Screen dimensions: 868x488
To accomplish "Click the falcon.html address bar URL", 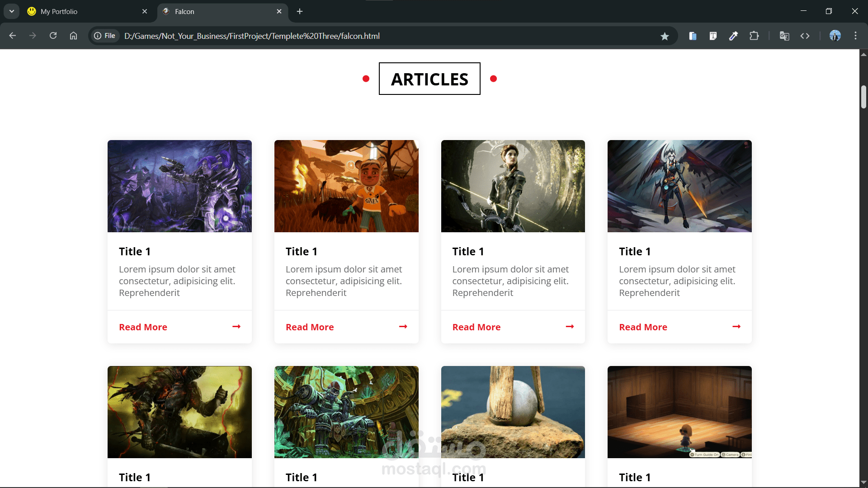I will pyautogui.click(x=252, y=36).
